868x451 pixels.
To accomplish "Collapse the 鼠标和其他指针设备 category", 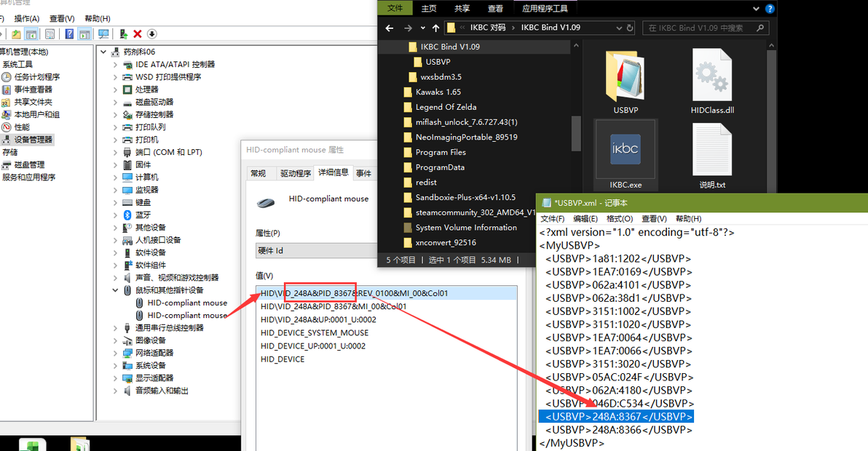I will click(115, 290).
